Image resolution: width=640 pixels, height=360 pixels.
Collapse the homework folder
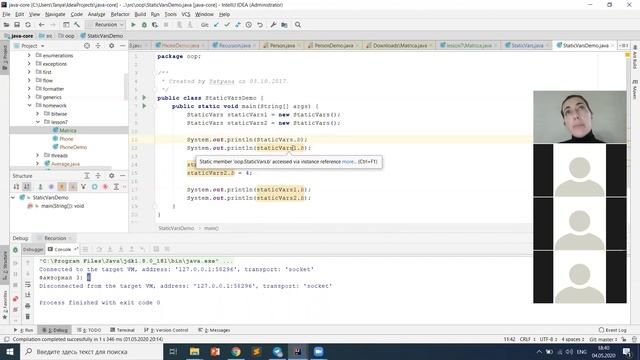pyautogui.click(x=29, y=105)
